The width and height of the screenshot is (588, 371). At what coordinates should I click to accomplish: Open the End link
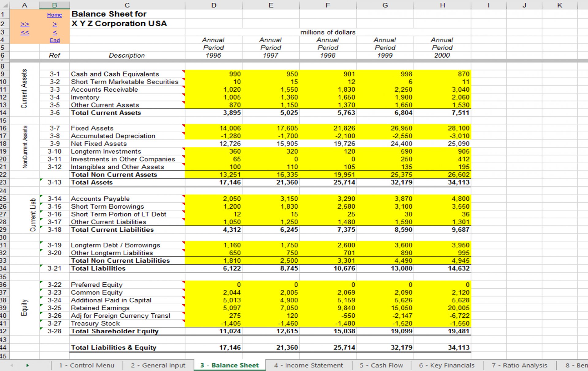point(55,40)
